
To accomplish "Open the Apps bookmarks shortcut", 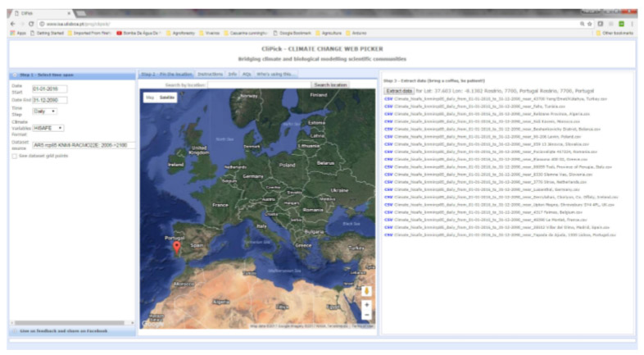I will [x=18, y=33].
